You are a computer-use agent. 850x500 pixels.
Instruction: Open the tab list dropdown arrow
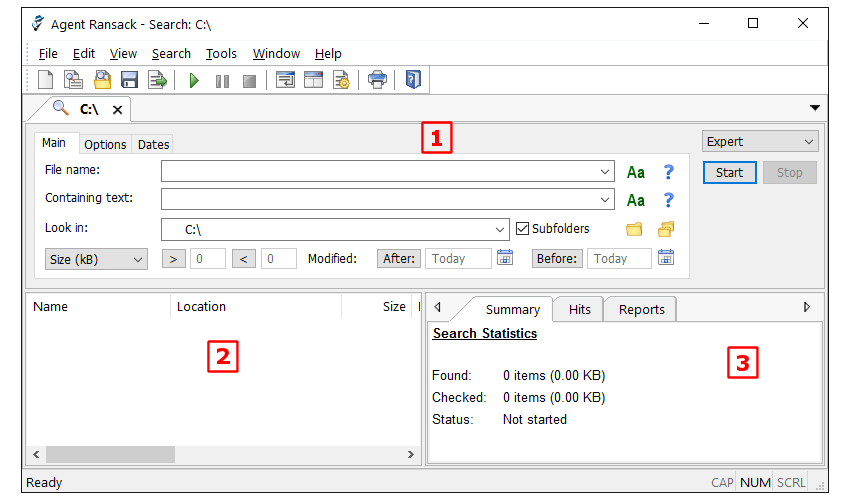[815, 108]
